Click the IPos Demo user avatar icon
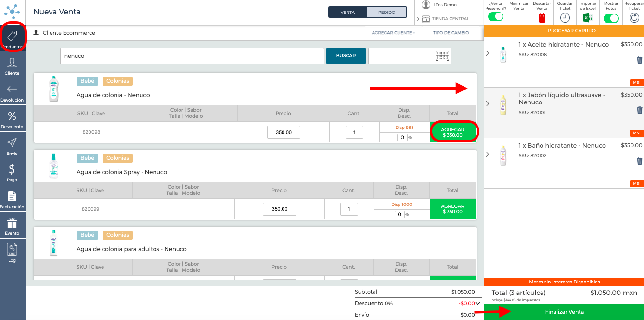The width and height of the screenshot is (644, 320). (426, 5)
